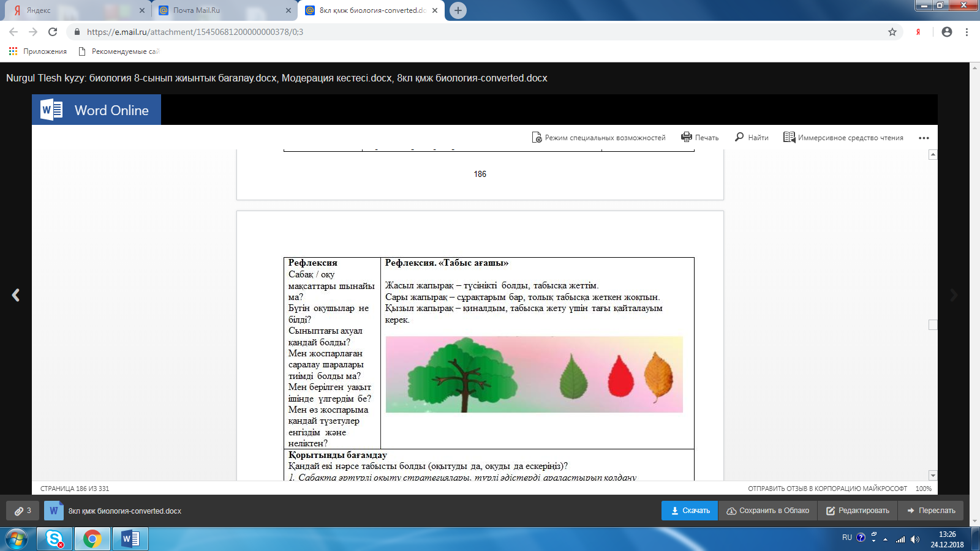980x551 pixels.
Task: Close the 8кл қмж биология-converted tab
Action: click(435, 10)
